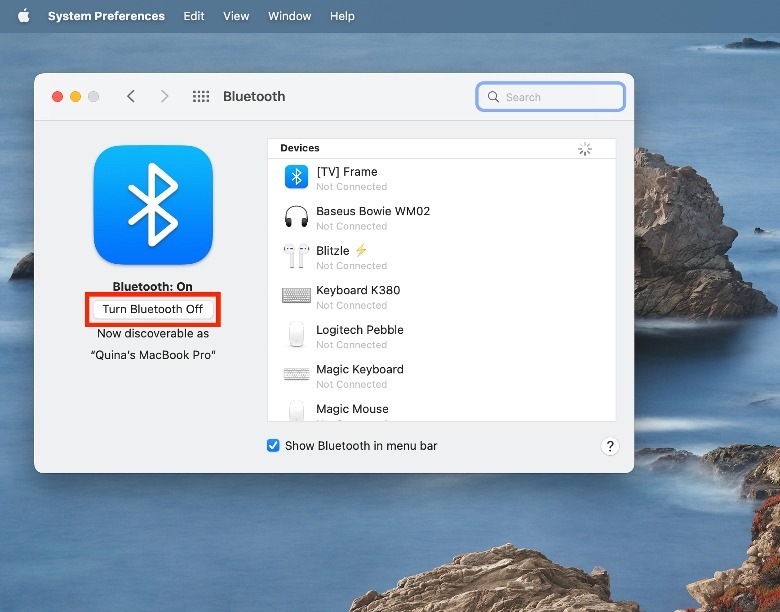Click the magnifying glass search icon
The image size is (780, 612).
[493, 97]
